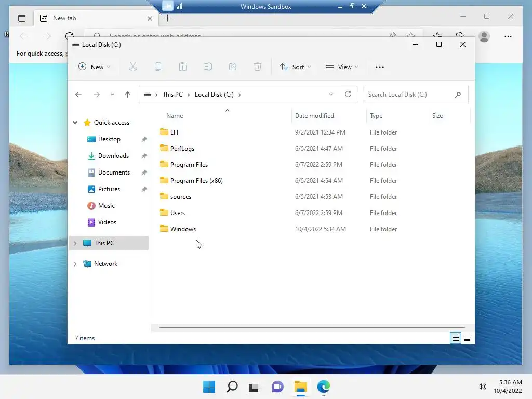Open the New dropdown in Explorer

(95, 67)
